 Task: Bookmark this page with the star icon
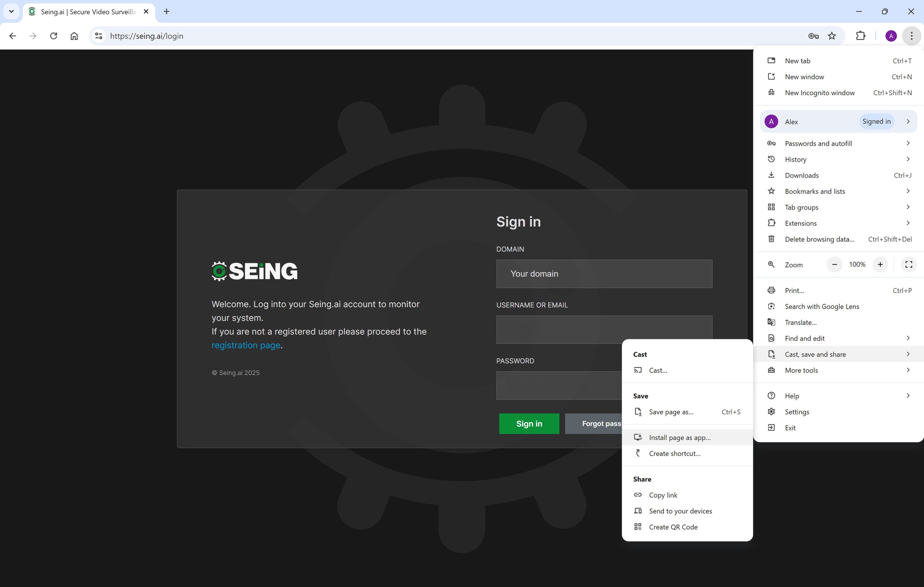click(832, 36)
